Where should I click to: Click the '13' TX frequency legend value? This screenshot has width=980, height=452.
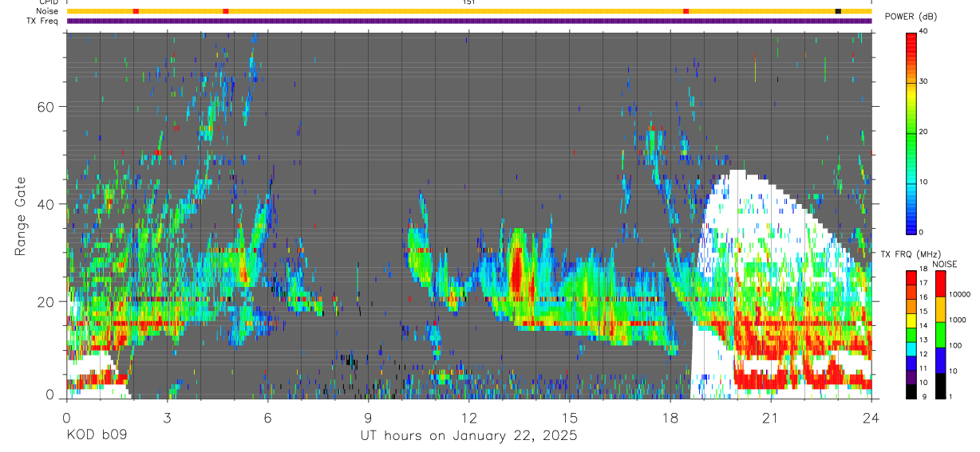(925, 340)
